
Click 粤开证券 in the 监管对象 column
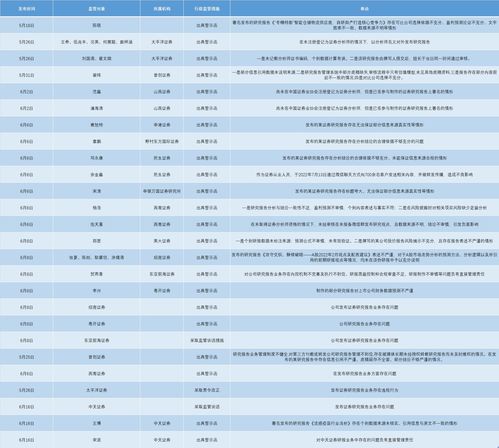pyautogui.click(x=97, y=324)
